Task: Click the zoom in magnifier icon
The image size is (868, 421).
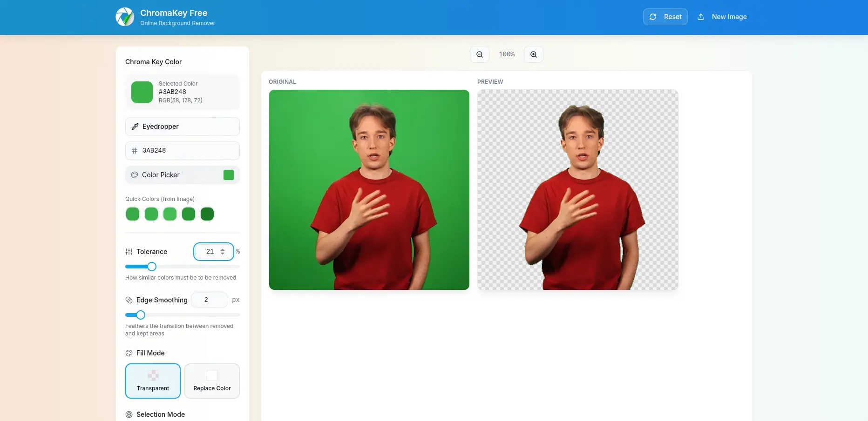Action: (x=534, y=54)
